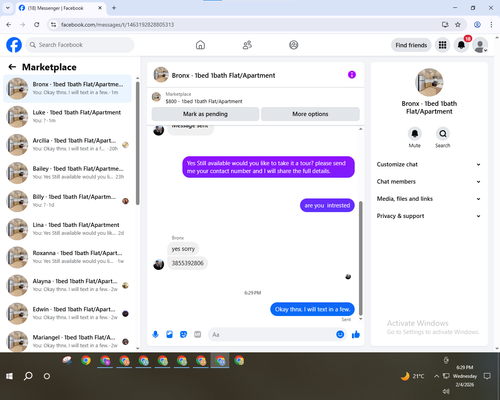Open the emoji picker in message box

pyautogui.click(x=340, y=334)
